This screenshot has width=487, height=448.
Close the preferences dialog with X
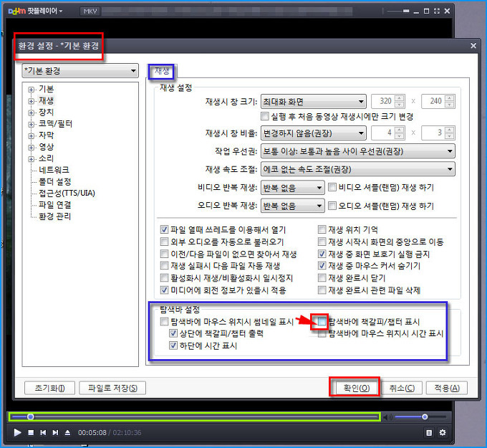click(x=473, y=46)
